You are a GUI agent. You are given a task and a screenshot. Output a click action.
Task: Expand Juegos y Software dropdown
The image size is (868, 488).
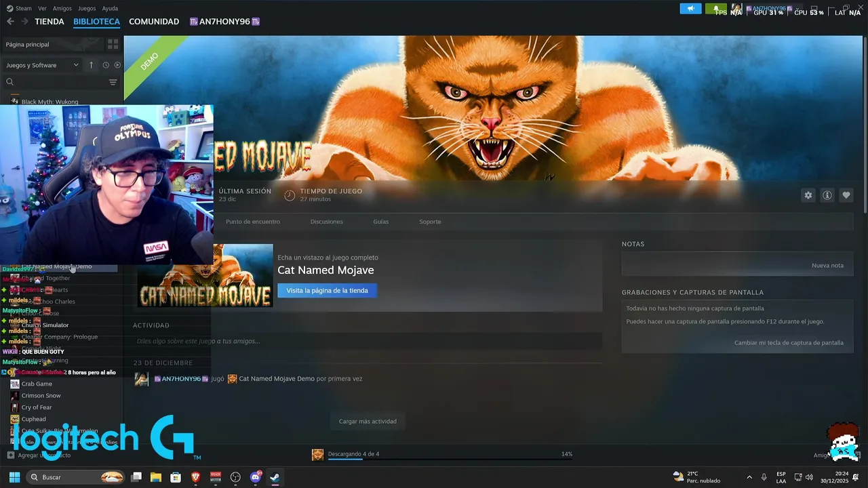(x=76, y=65)
